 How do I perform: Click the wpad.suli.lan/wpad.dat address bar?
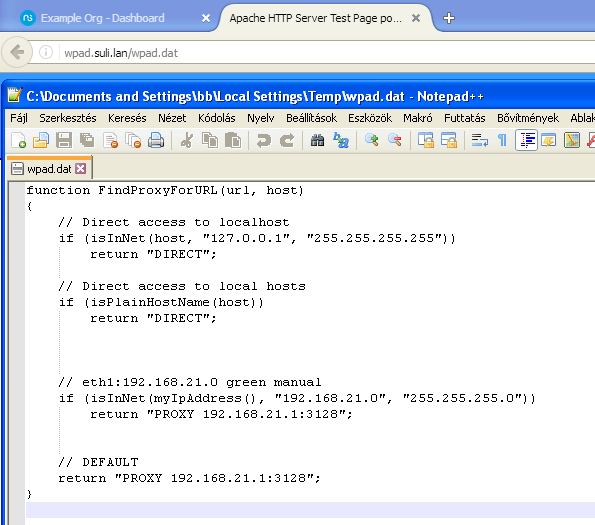click(x=326, y=53)
